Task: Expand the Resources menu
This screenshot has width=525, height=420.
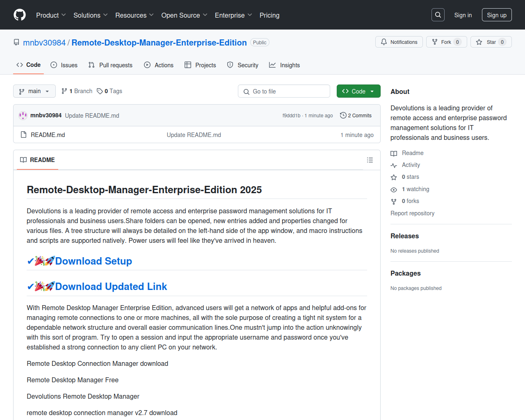Action: coord(135,15)
